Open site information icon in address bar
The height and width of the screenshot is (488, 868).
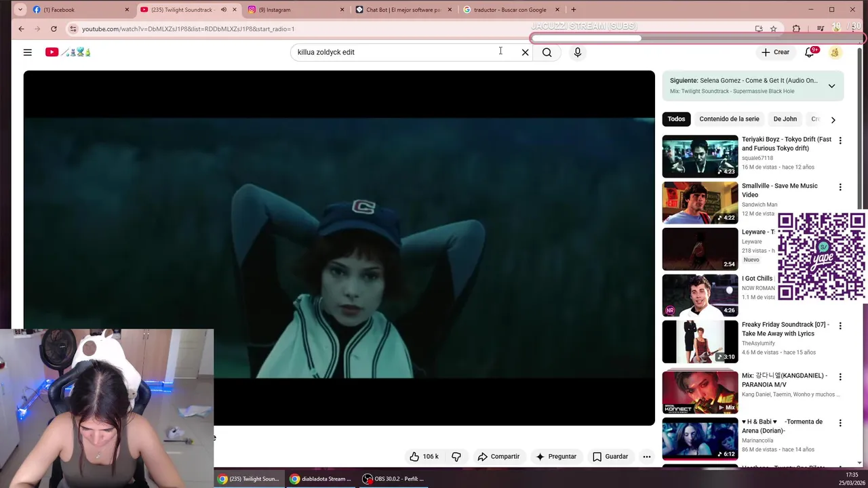(73, 29)
